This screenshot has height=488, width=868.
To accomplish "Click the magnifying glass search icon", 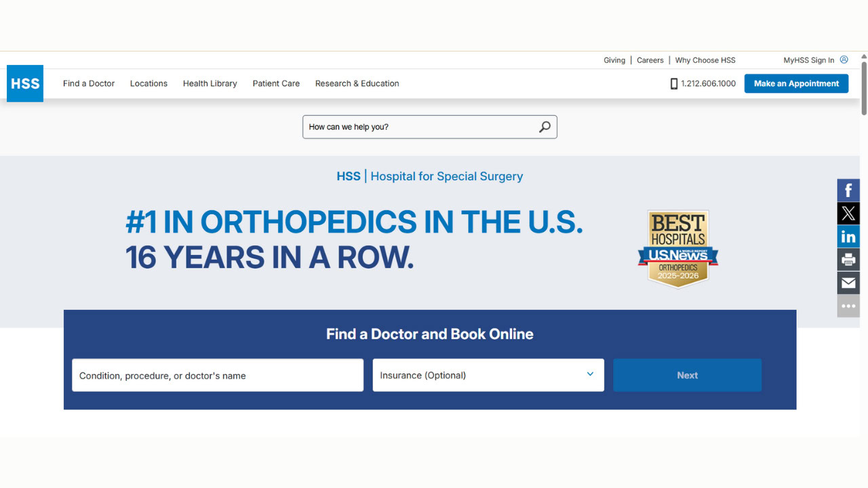I will click(544, 127).
